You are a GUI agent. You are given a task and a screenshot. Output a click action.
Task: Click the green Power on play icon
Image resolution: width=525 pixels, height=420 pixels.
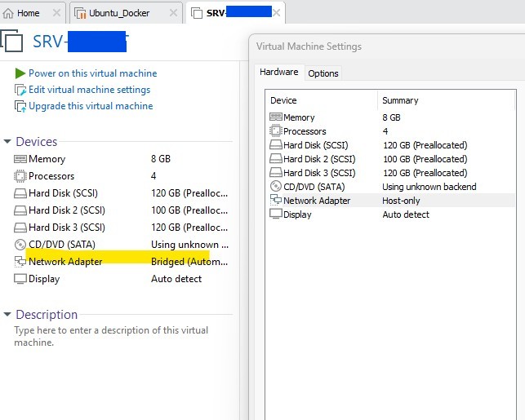tap(20, 73)
